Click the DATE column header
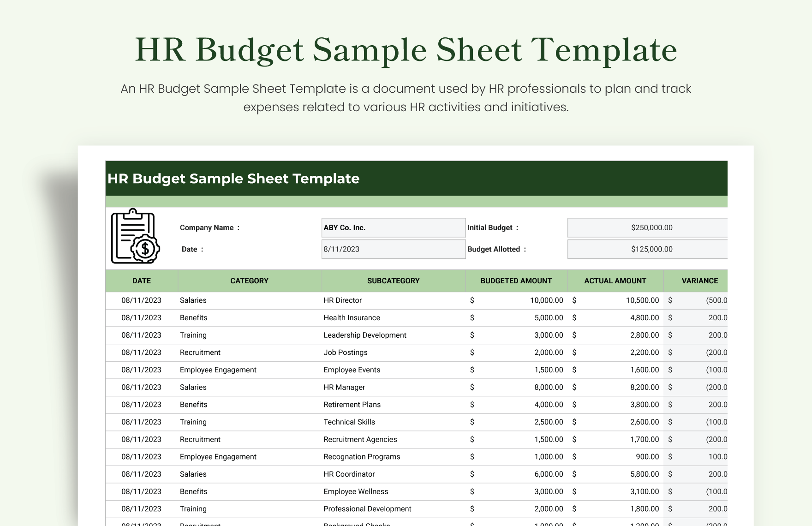The height and width of the screenshot is (526, 812). click(142, 281)
